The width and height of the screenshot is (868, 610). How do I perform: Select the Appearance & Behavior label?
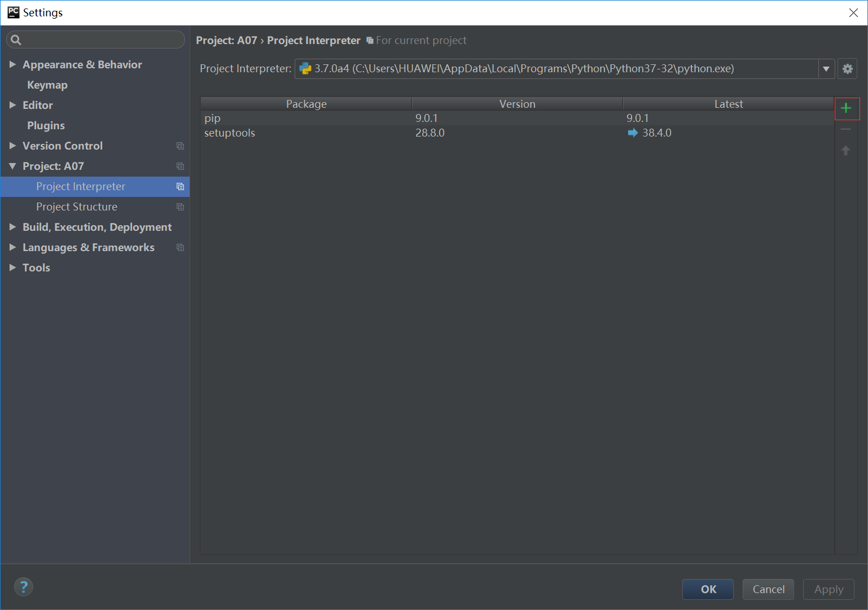[x=82, y=64]
